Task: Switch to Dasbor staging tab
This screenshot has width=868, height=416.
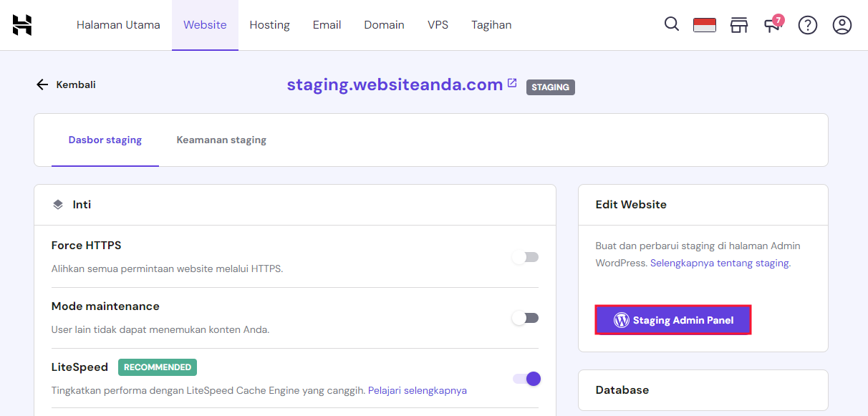Action: coord(105,140)
